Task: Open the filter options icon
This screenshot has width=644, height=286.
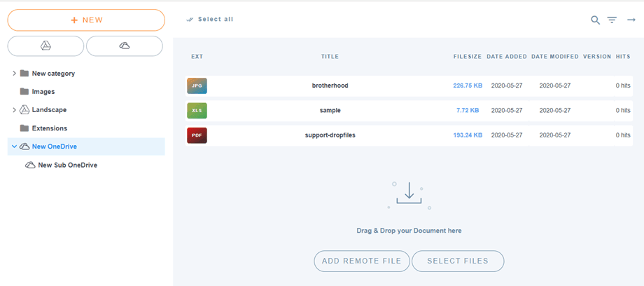Action: coord(612,20)
